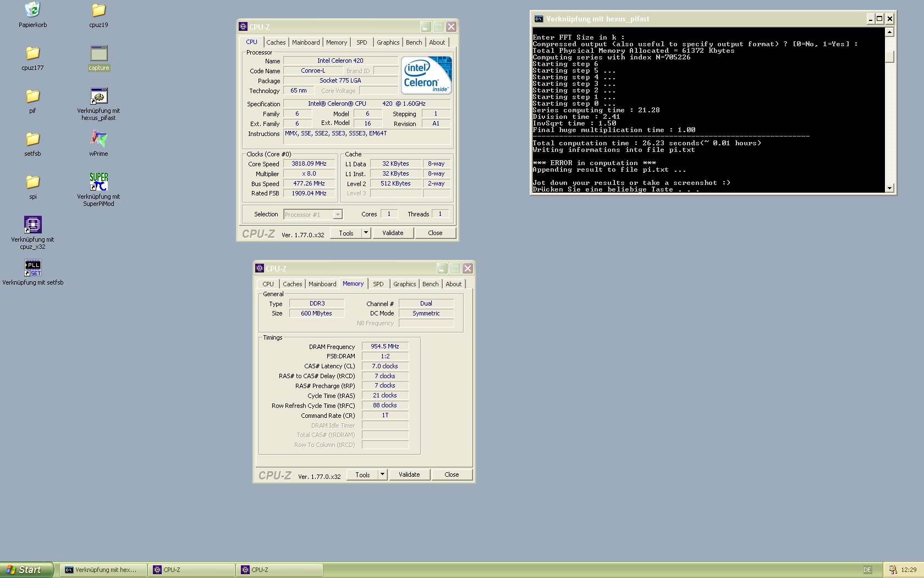
Task: Click the memory Type value DDR3
Action: (x=317, y=303)
